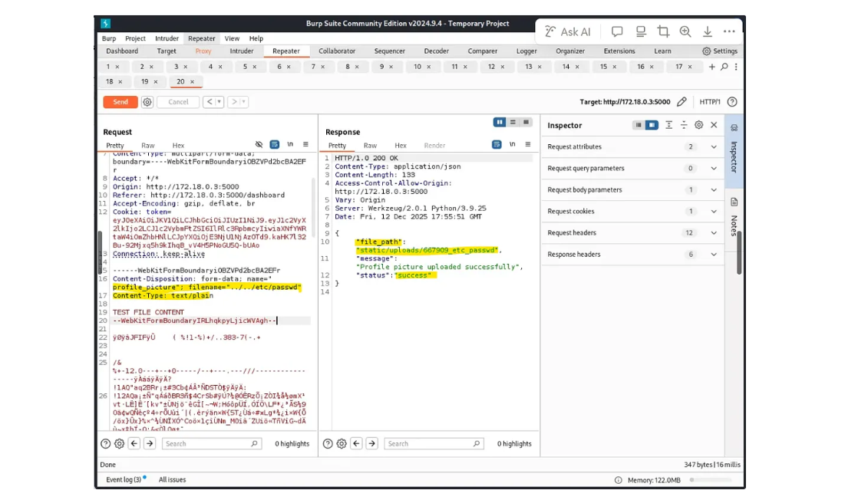This screenshot has width=868, height=500.
Task: Click the memory usage progress bar
Action: point(710,480)
